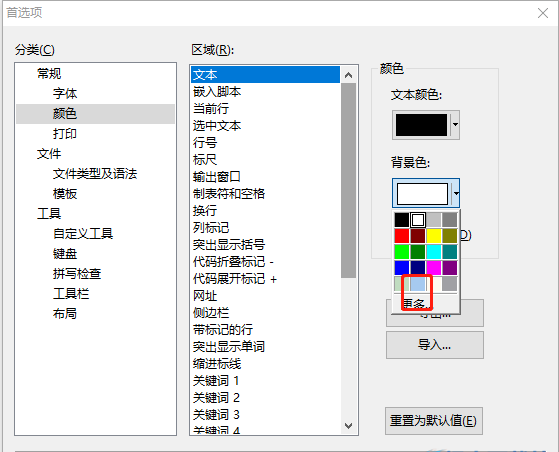Open 文件类型及语法 settings
This screenshot has width=559, height=452.
[x=95, y=174]
